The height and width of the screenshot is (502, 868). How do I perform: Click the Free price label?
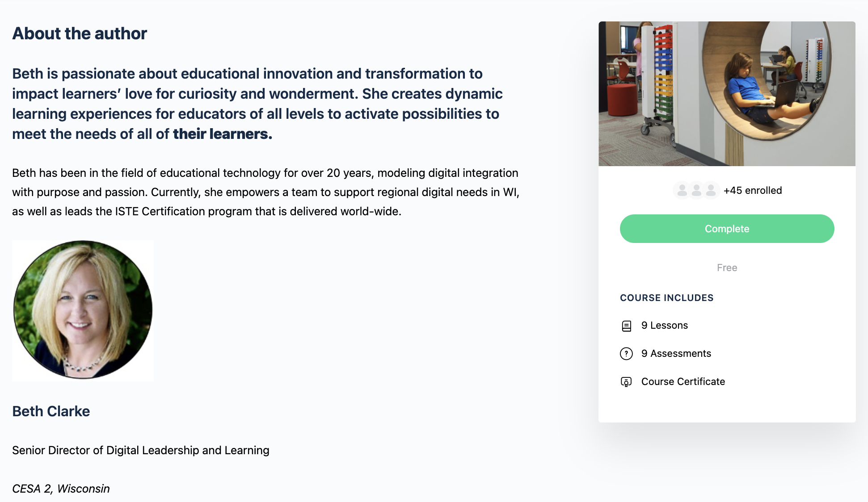coord(727,268)
